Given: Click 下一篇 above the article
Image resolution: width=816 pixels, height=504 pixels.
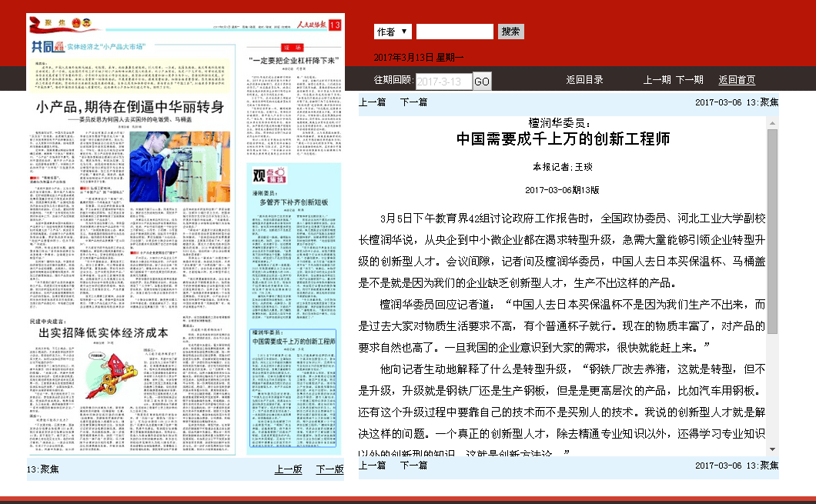Looking at the screenshot, I should (x=413, y=102).
